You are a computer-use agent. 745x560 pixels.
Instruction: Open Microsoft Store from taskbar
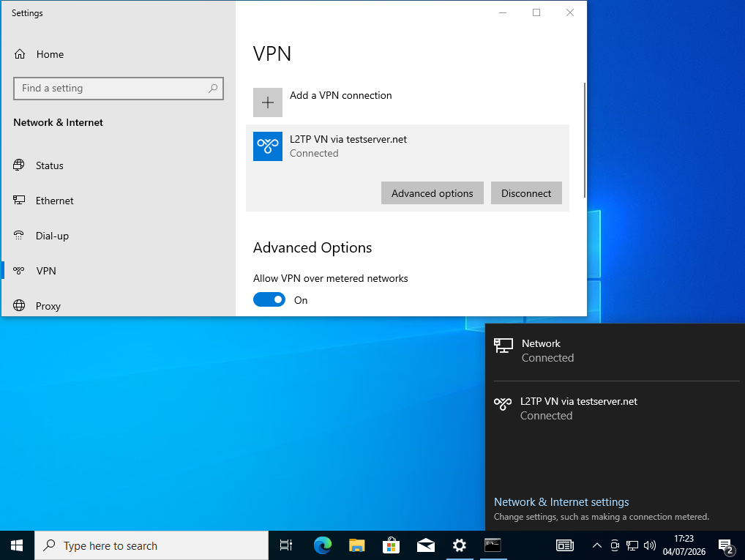(x=391, y=545)
